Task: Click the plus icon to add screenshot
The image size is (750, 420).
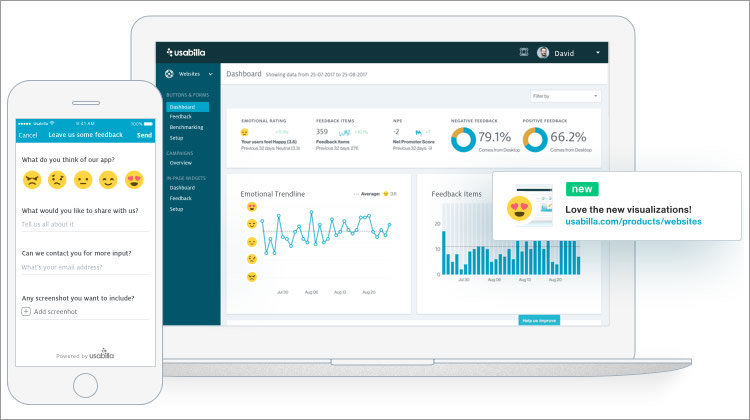Action: click(x=26, y=312)
